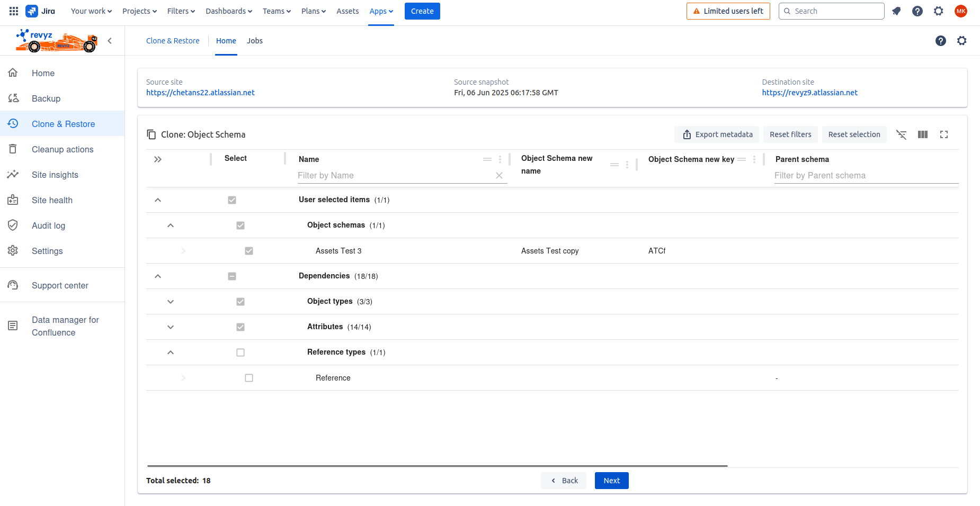Toggle the Dependencies group checkbox

pos(232,276)
